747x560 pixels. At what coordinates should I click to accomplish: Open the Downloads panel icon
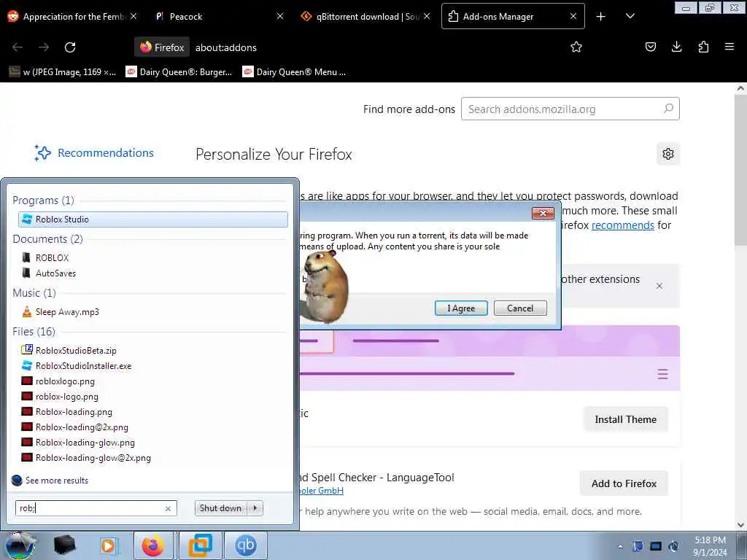click(676, 47)
